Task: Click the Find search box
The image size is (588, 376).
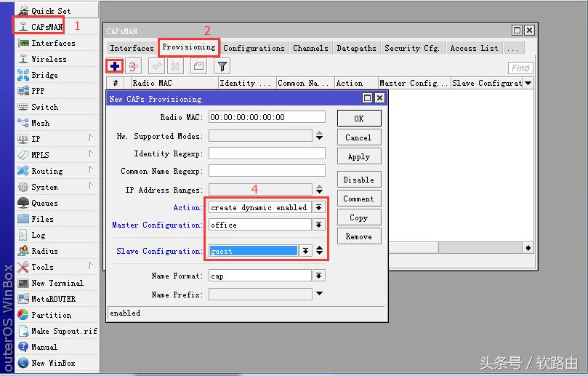Action: point(520,68)
